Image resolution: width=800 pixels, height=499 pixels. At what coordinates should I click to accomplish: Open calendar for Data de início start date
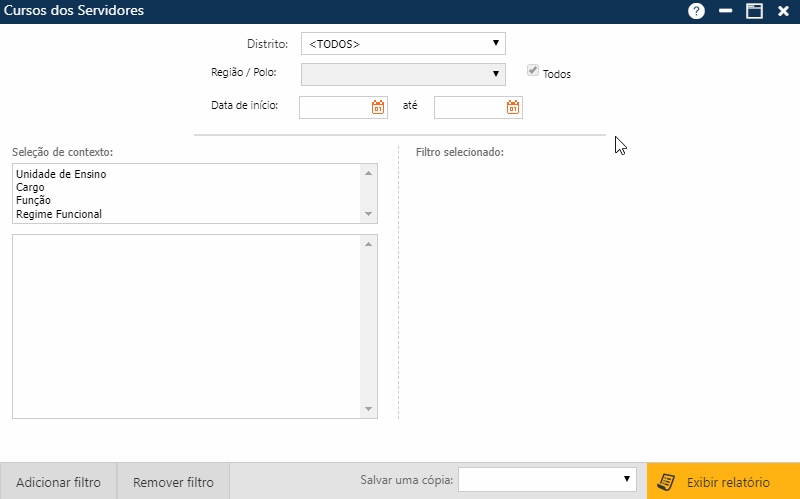pyautogui.click(x=378, y=107)
